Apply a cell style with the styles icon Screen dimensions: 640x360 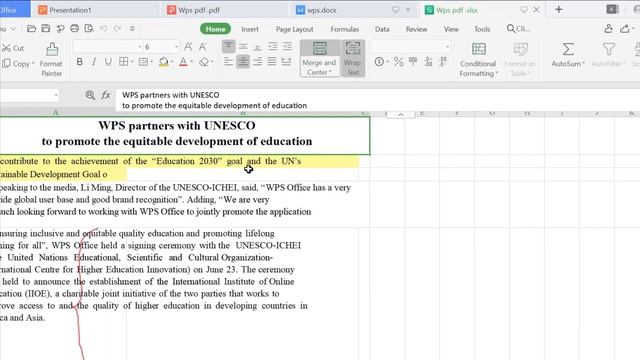pos(143,62)
